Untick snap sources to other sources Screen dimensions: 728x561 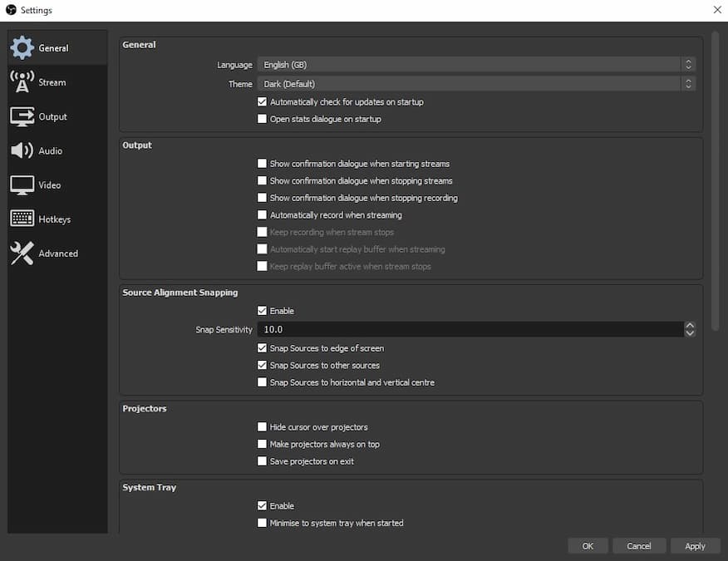262,365
